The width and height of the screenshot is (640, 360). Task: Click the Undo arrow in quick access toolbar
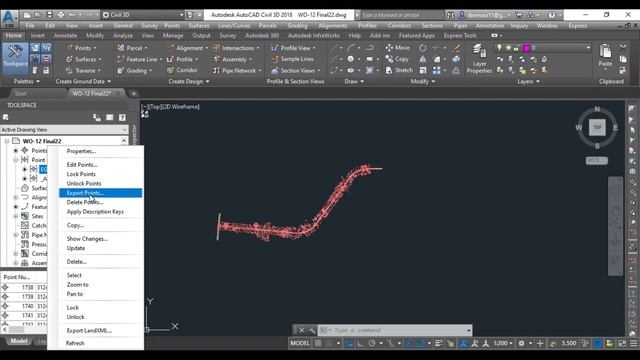[72, 15]
